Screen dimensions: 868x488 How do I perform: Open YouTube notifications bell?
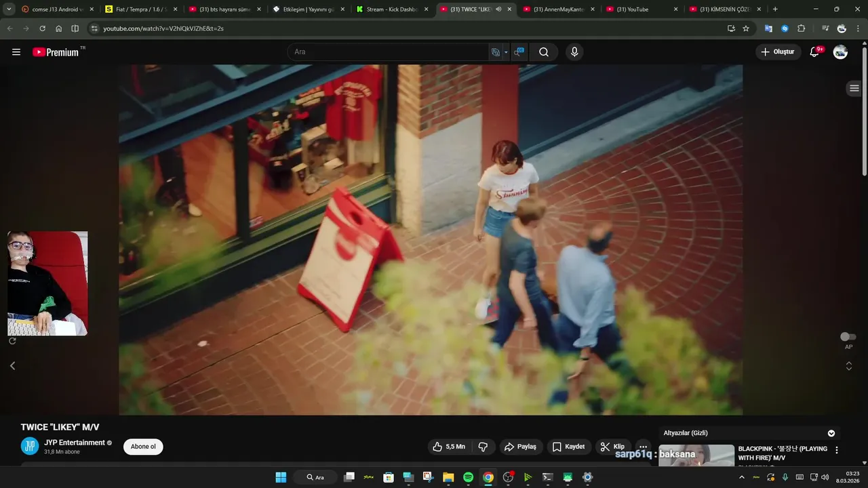(815, 52)
